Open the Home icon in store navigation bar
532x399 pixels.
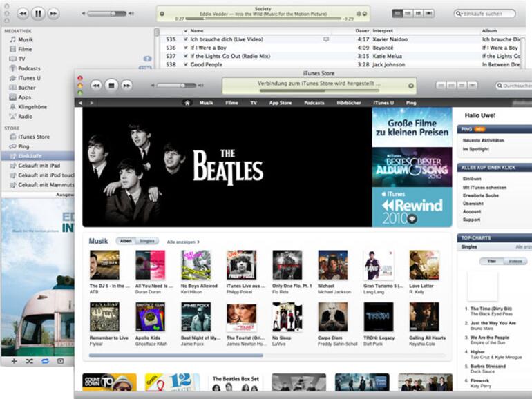pyautogui.click(x=187, y=103)
